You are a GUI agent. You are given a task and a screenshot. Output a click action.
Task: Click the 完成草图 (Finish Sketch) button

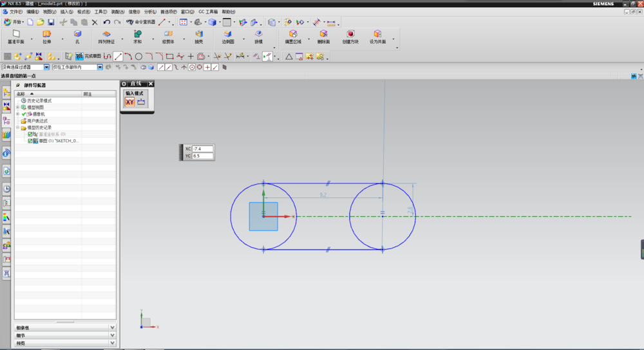(x=88, y=57)
